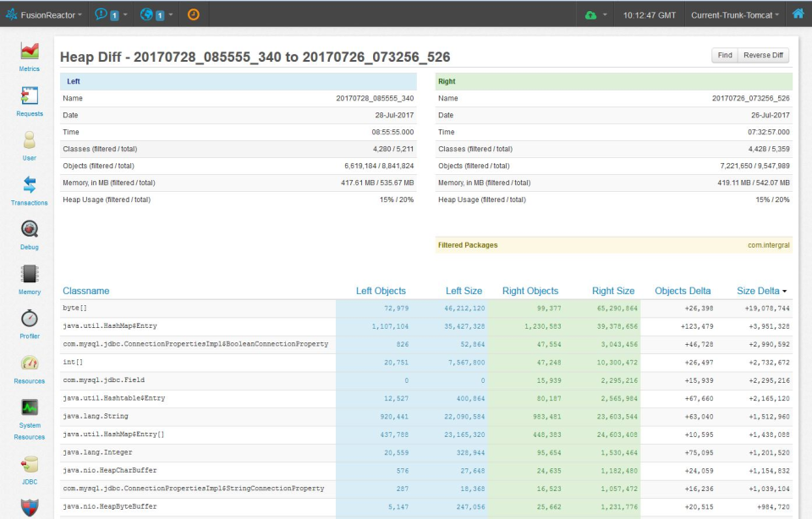Screen dimensions: 812x519
Task: Open notifications showing 1 message
Action: click(107, 14)
